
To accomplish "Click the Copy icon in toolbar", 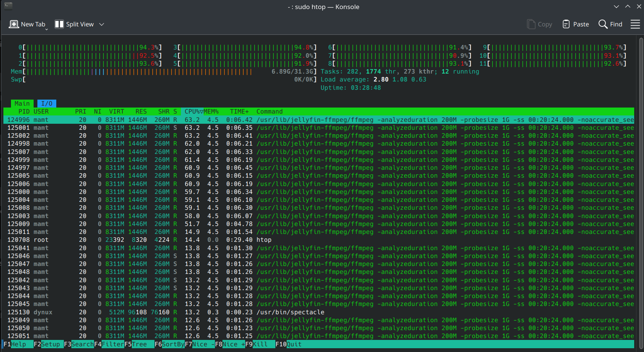I will [531, 24].
